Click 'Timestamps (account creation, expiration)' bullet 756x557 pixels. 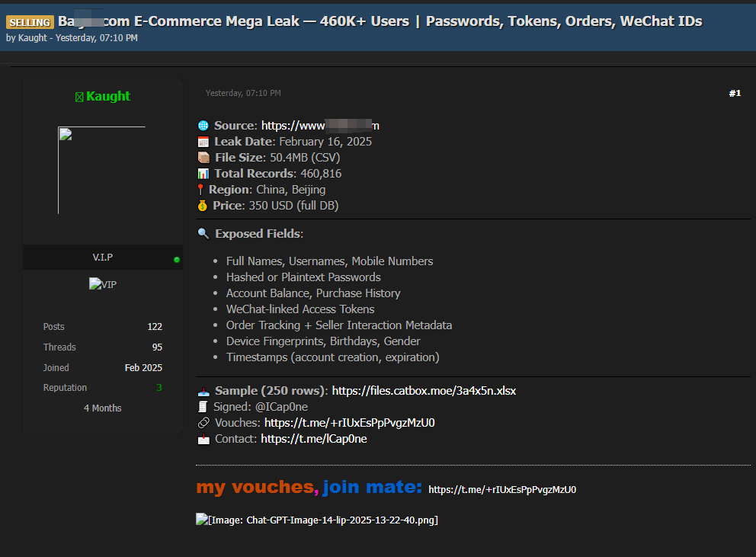[333, 357]
